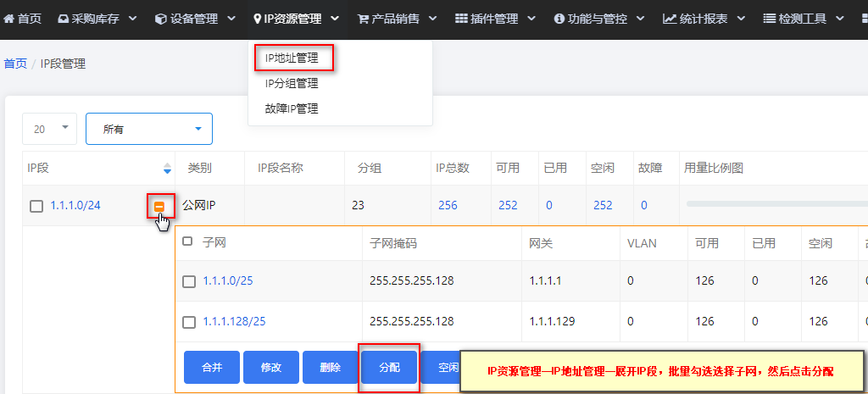Select the checkbox for subnet 1.1.1.128/25
The height and width of the screenshot is (394, 868).
click(x=189, y=322)
